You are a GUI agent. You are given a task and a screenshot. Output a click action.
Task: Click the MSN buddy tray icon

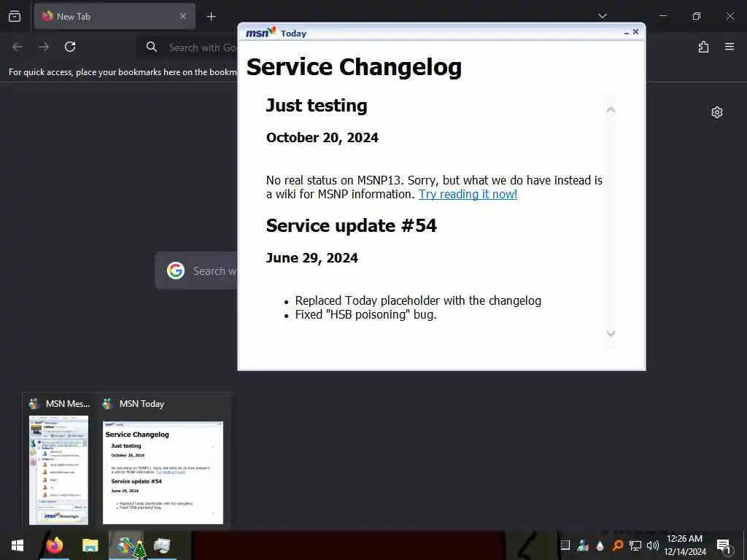(x=583, y=545)
